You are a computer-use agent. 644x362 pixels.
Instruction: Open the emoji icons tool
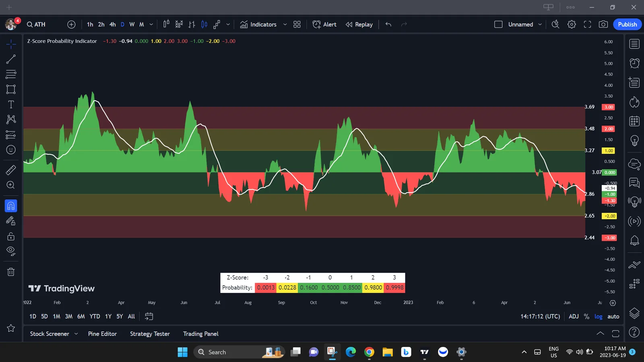click(x=11, y=150)
